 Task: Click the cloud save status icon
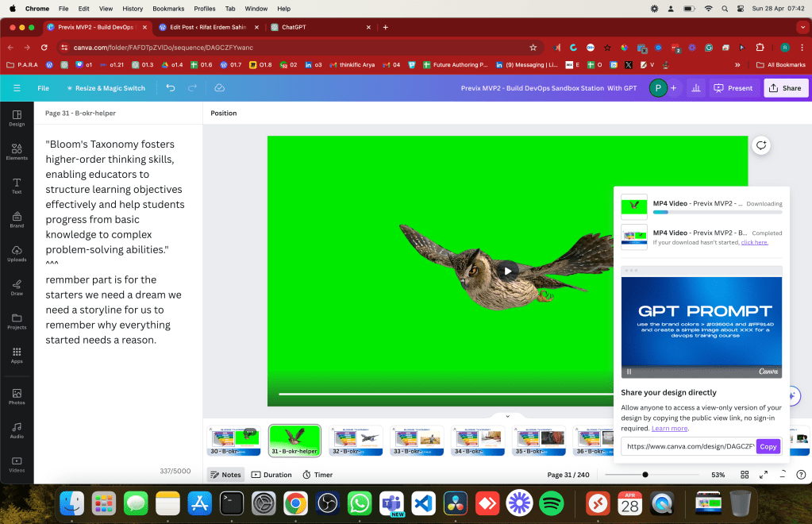220,88
